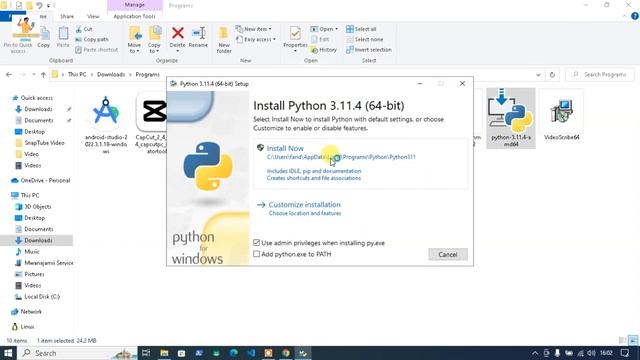Open Music folder in sidebar

click(31, 251)
